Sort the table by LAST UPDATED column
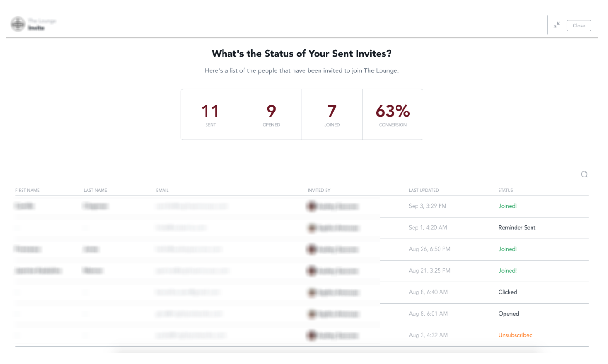The width and height of the screenshot is (608, 364). pos(423,190)
